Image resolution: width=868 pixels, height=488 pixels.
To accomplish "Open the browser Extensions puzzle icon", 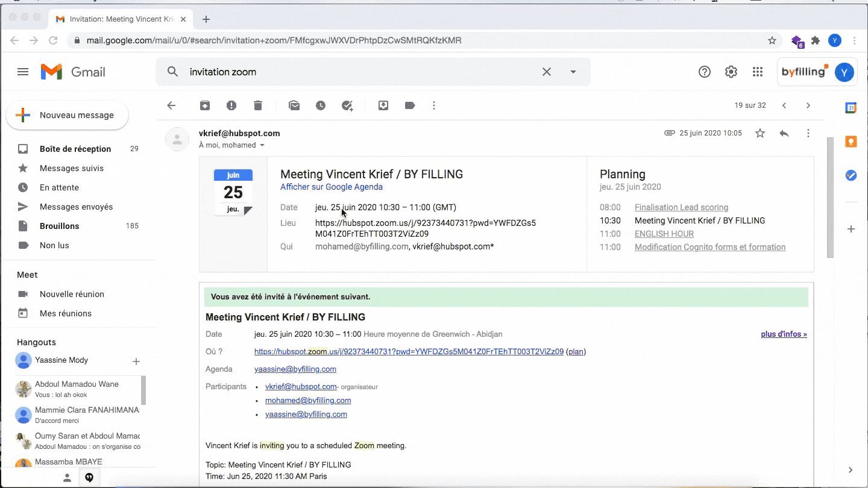I will tap(816, 40).
